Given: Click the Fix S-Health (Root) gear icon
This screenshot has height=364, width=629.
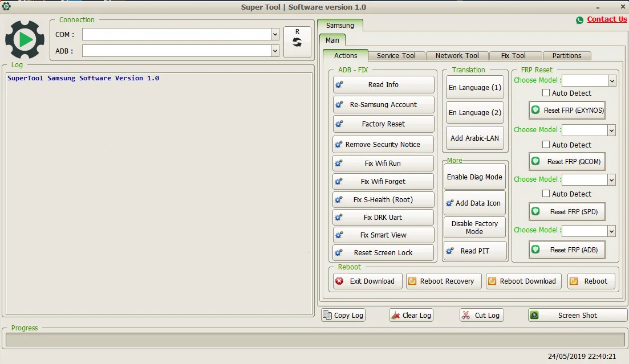Looking at the screenshot, I should (x=339, y=199).
